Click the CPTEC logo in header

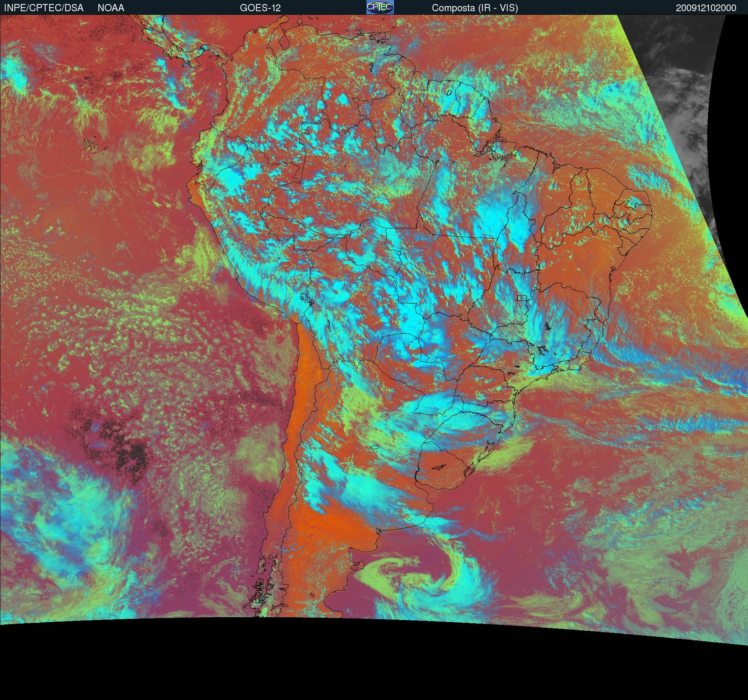tap(380, 7)
